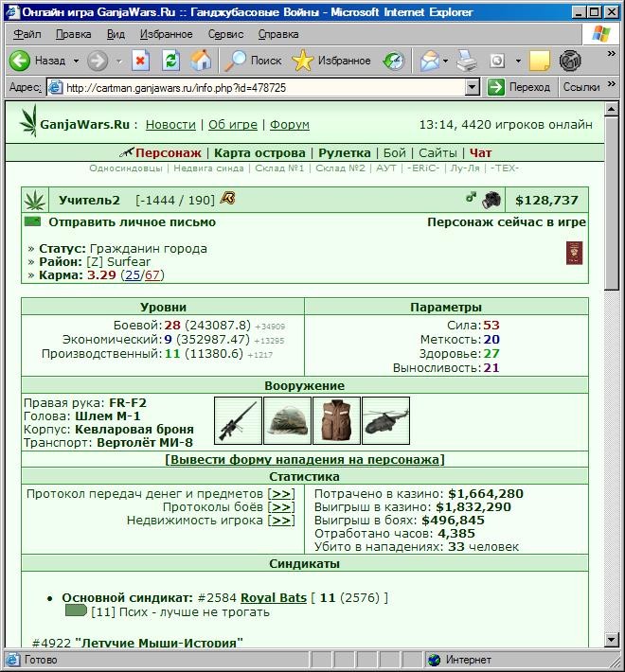Open the Избранное menu
The height and width of the screenshot is (672, 625).
click(167, 34)
